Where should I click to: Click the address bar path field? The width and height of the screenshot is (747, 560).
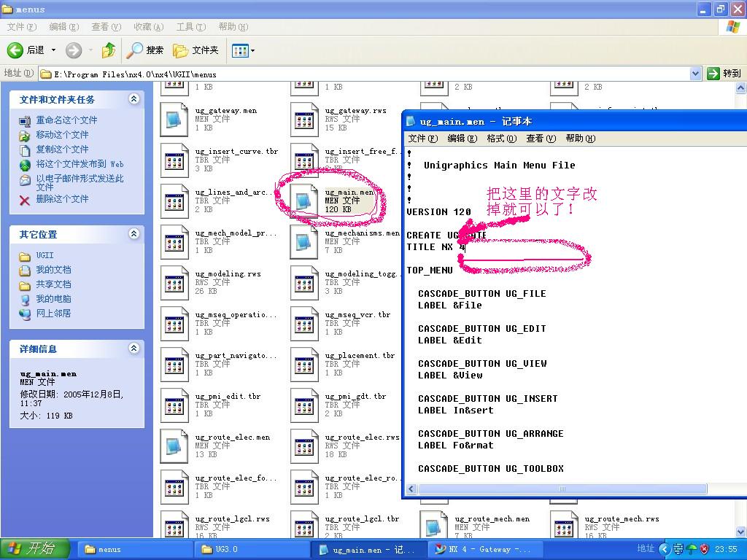pos(365,74)
